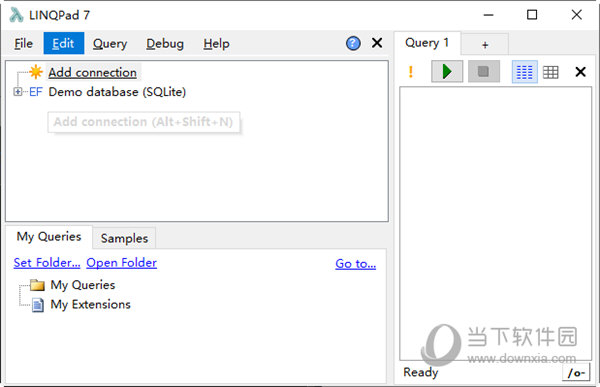The height and width of the screenshot is (387, 600).
Task: Switch to the Samples tab
Action: 124,238
